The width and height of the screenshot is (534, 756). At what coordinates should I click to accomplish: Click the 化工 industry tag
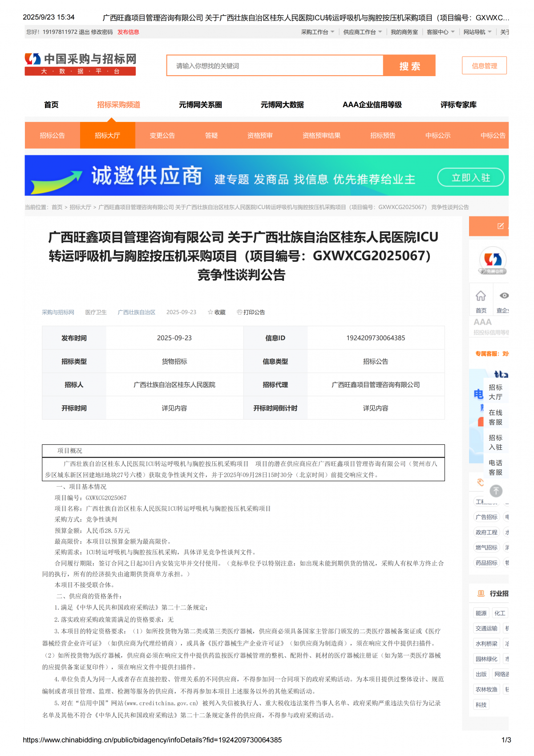(500, 613)
